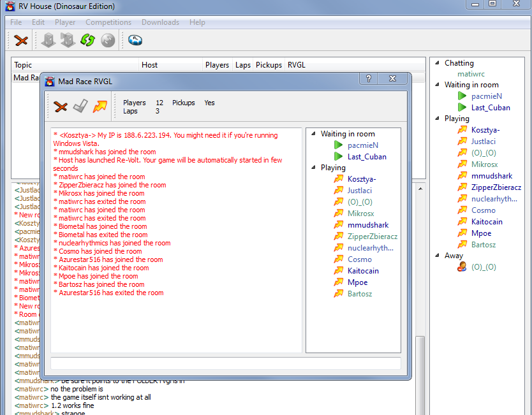The image size is (532, 415).
Task: Click orange arrow icon beside Cosmo in dialog
Action: point(338,259)
